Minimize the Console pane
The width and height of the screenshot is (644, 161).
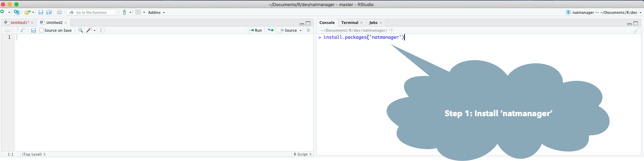(x=629, y=24)
